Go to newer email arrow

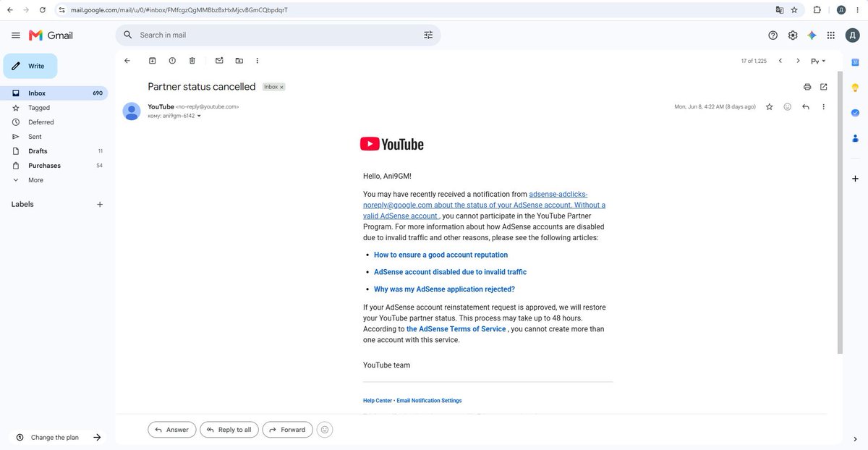pyautogui.click(x=780, y=61)
